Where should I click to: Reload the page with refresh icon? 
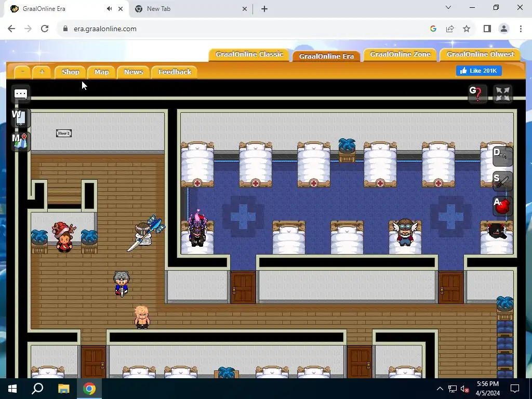(45, 29)
